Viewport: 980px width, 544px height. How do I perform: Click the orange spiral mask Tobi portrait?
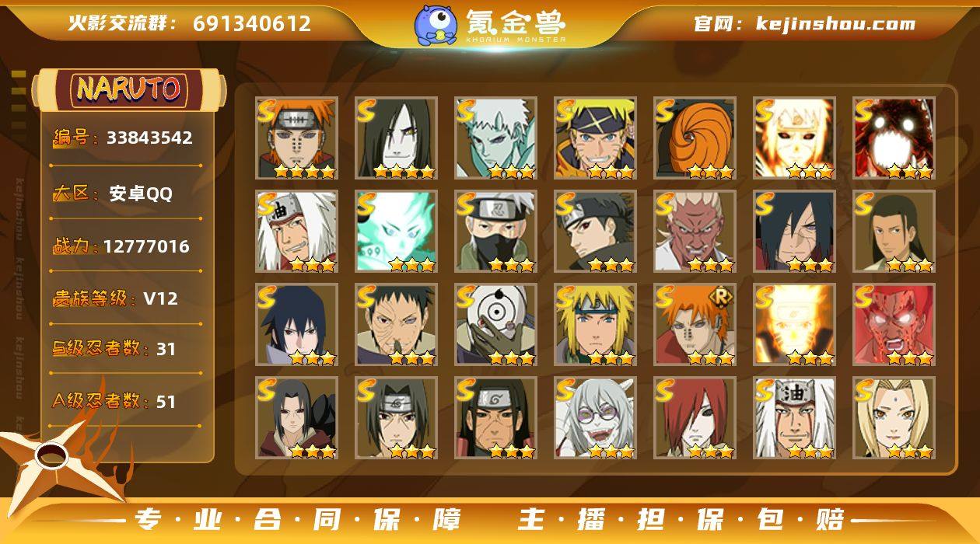coord(695,138)
